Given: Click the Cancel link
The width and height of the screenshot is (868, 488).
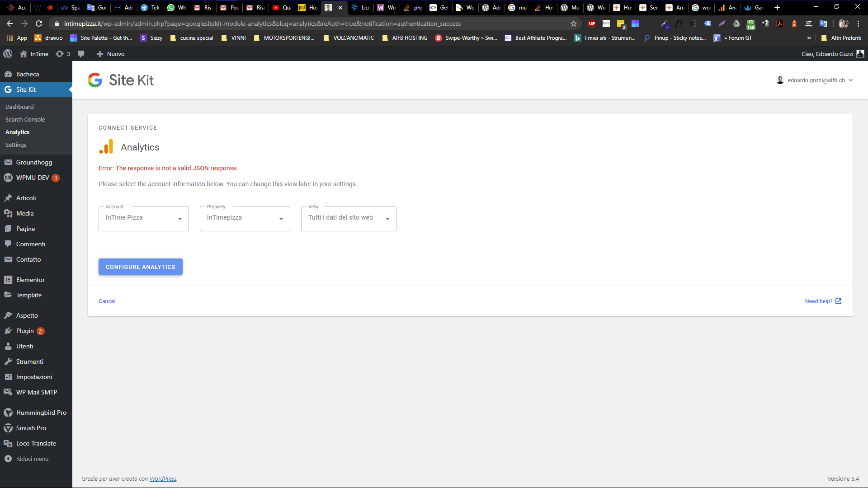Looking at the screenshot, I should point(107,301).
